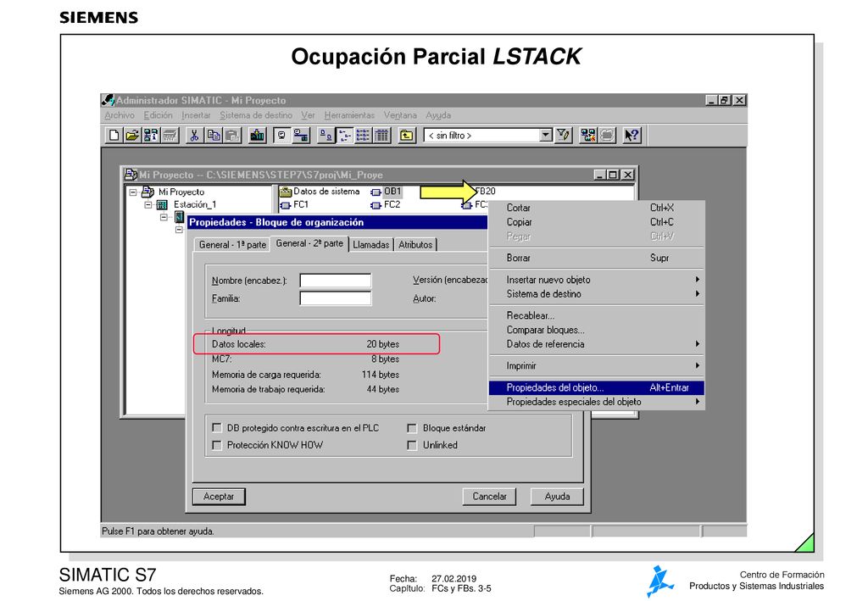
Task: Click the Offline view toolbar icon
Action: 301,135
